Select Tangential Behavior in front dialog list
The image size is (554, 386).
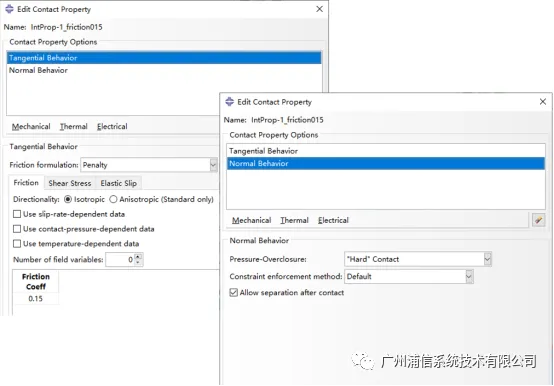point(386,151)
